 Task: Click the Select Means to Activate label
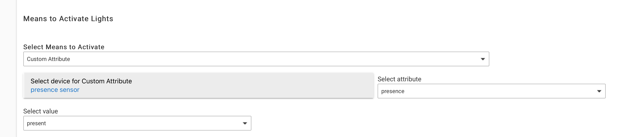coord(64,47)
